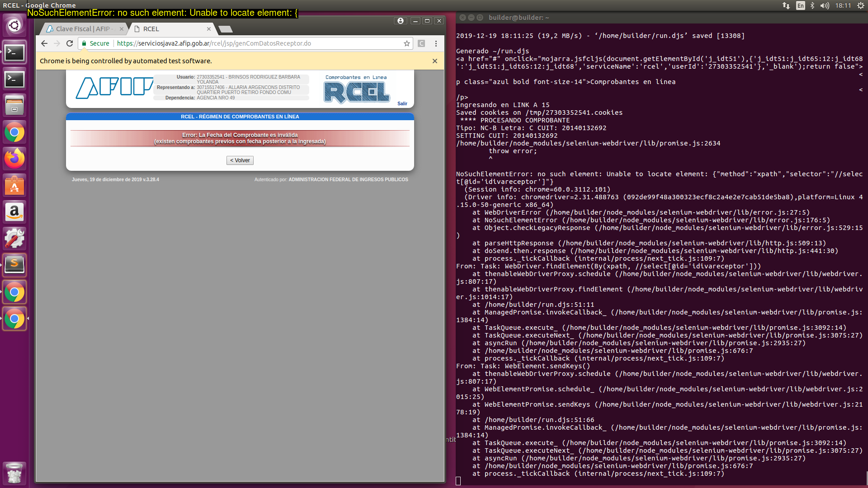Click the Salir link
Viewport: 868px width, 488px height.
coord(402,103)
